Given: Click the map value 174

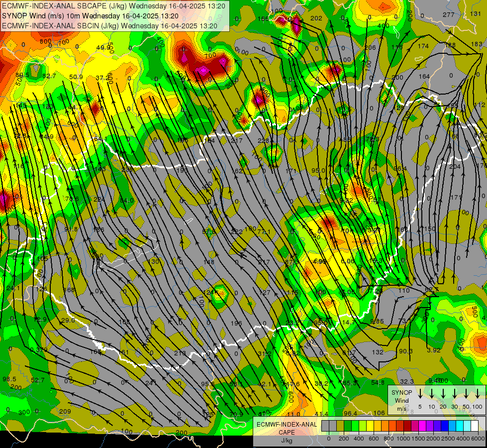Looking at the screenshot, I should coord(423,46).
